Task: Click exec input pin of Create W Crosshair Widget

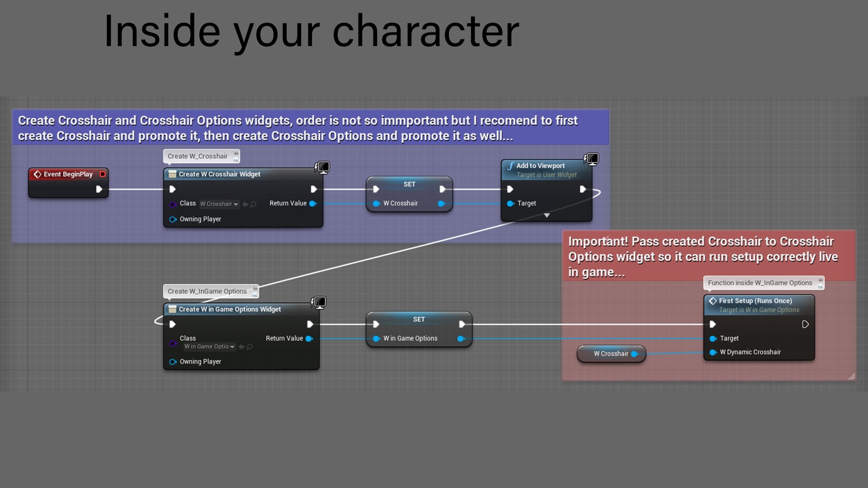Action: [172, 189]
